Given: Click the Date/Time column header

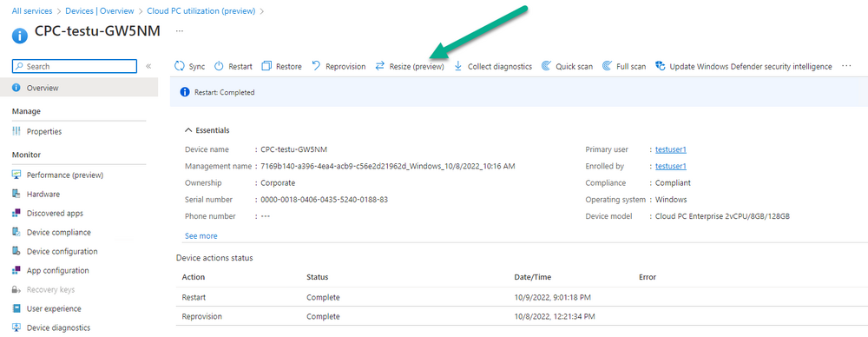Looking at the screenshot, I should click(533, 277).
